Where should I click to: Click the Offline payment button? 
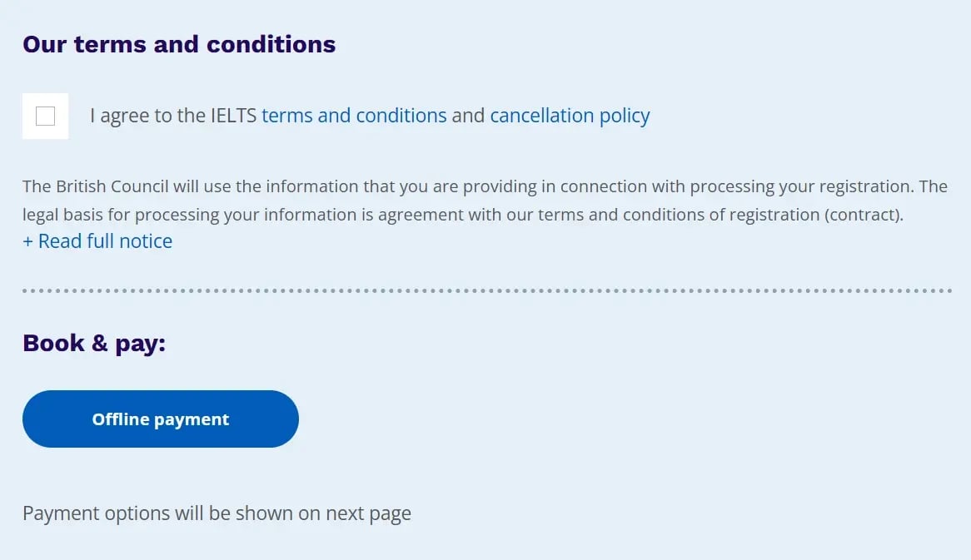[x=161, y=419]
